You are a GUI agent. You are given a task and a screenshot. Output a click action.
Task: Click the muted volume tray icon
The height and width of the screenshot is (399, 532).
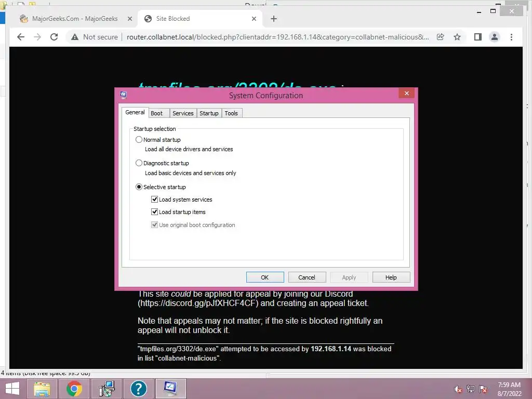[x=458, y=389]
